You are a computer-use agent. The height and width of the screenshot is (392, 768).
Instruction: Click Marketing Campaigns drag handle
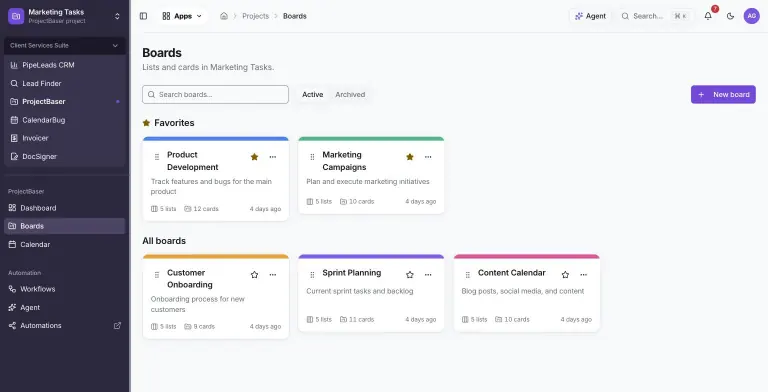(x=312, y=157)
